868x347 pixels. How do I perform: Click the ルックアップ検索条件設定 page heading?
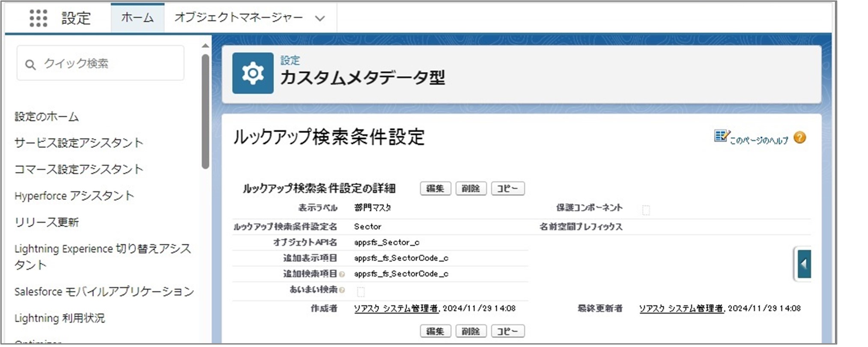[329, 137]
